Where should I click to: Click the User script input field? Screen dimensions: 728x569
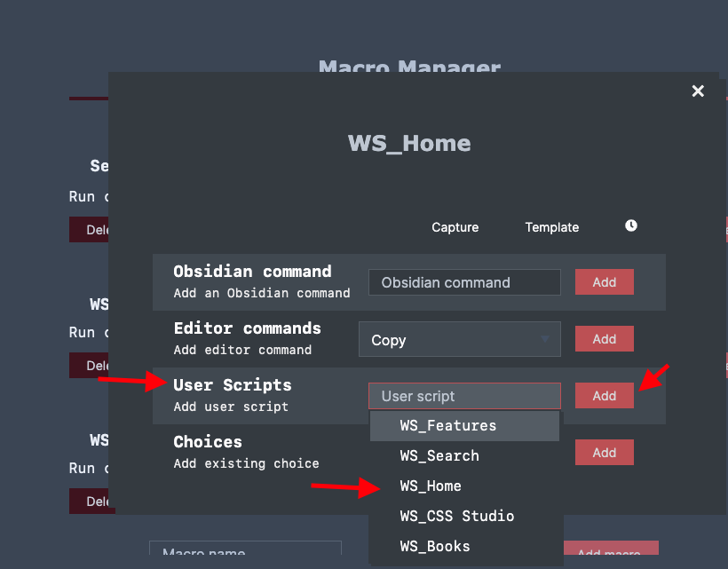(x=464, y=396)
